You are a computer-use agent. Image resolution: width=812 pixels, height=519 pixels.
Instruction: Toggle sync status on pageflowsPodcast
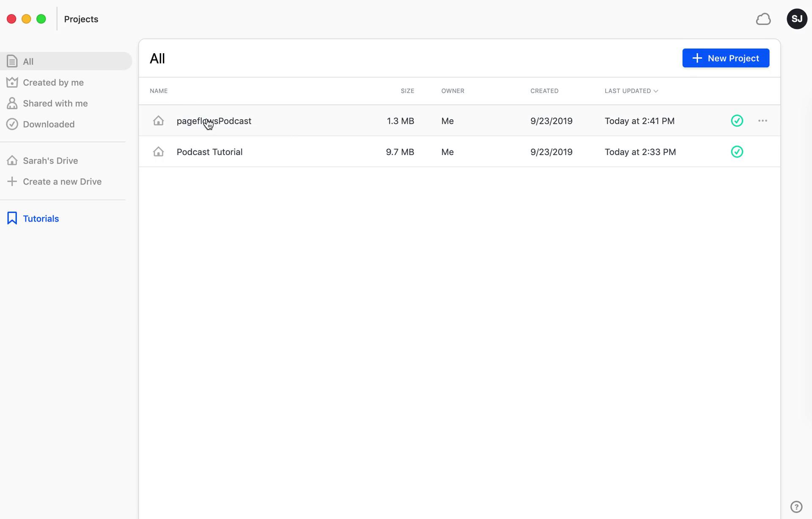click(738, 120)
